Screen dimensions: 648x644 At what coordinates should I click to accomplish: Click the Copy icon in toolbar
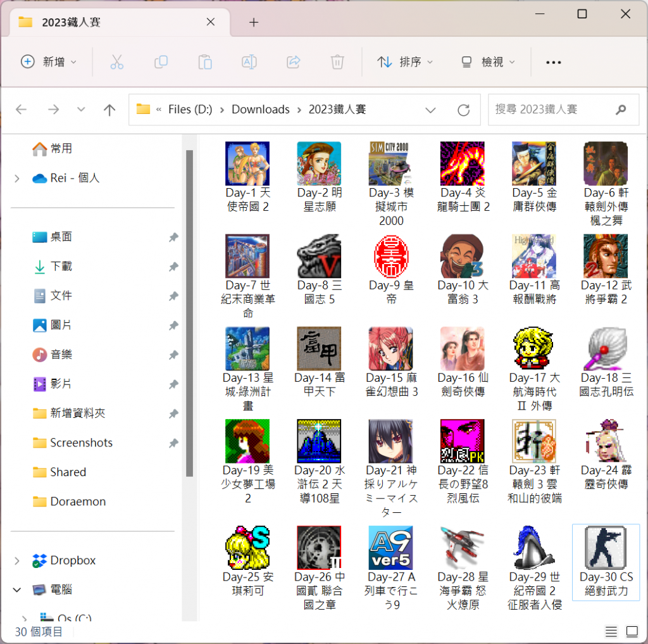click(161, 62)
